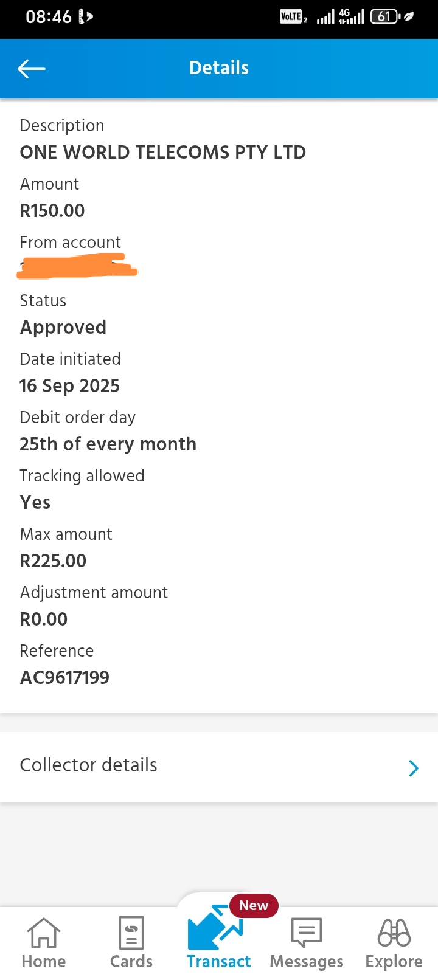Select the Messages tab label

click(x=306, y=961)
